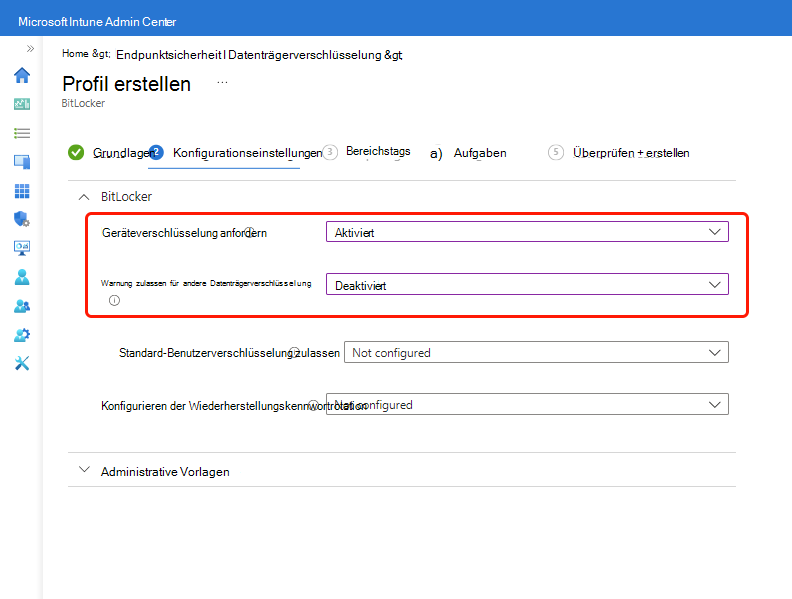792x599 pixels.
Task: Go to Aufgaben step tab
Action: pyautogui.click(x=468, y=153)
